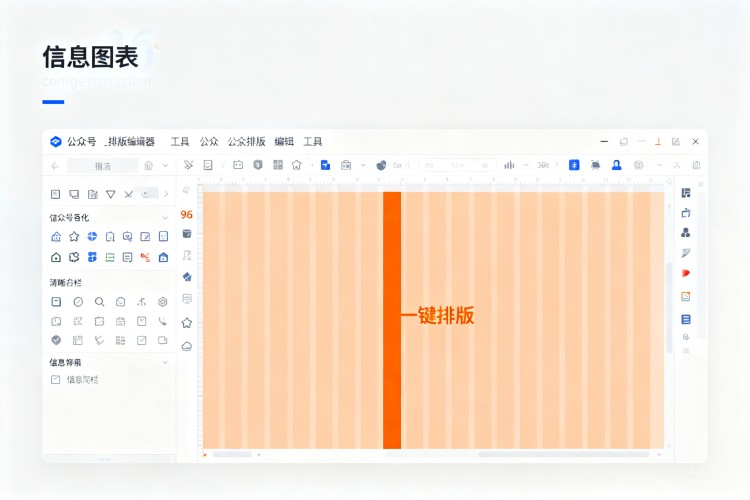The height and width of the screenshot is (500, 750).
Task: Click the house-with-star icon in the top toolbar
Action: 297,165
